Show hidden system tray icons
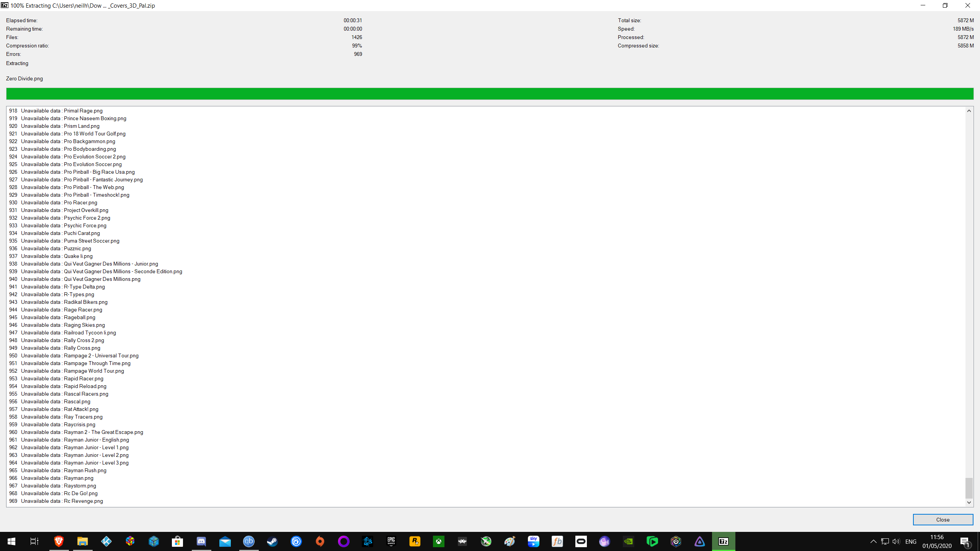This screenshot has width=980, height=551. tap(874, 541)
